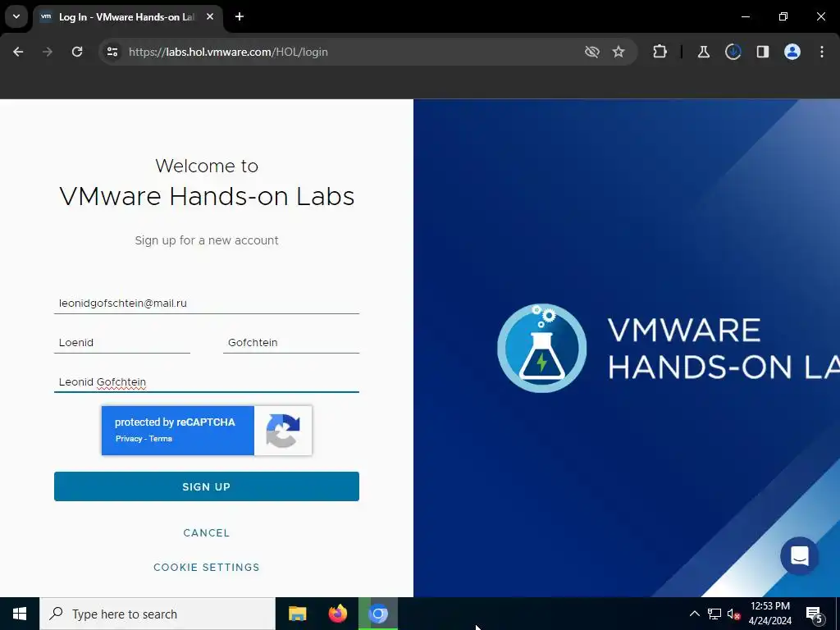Viewport: 840px width, 630px height.
Task: Open the network status tray icon
Action: point(714,614)
